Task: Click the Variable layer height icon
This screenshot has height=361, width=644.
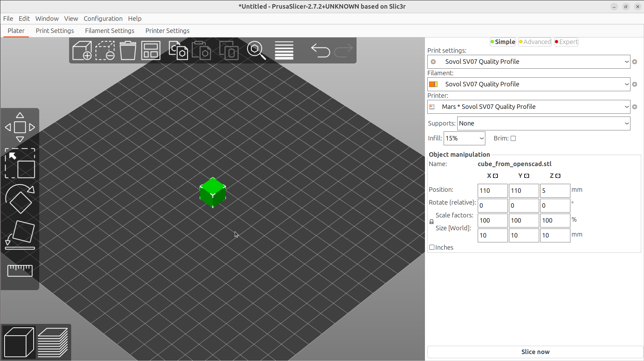Action: click(284, 51)
